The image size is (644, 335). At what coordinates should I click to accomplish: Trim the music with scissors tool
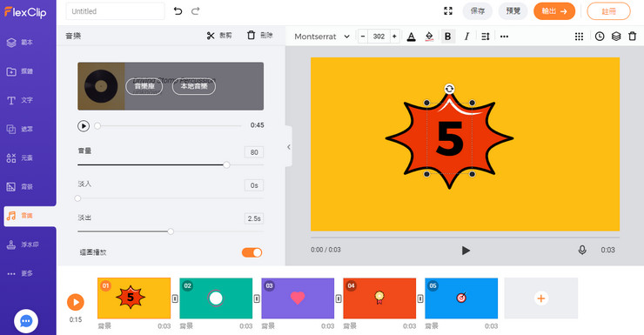[219, 36]
